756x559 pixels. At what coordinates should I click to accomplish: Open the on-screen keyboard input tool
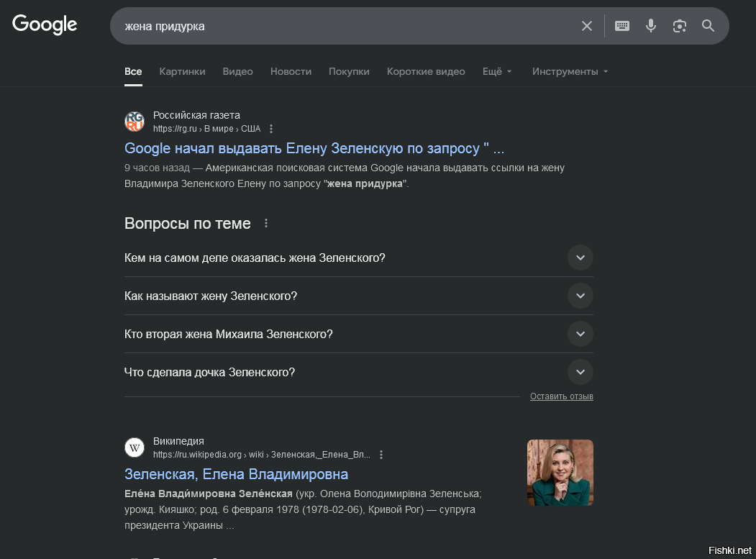point(622,26)
